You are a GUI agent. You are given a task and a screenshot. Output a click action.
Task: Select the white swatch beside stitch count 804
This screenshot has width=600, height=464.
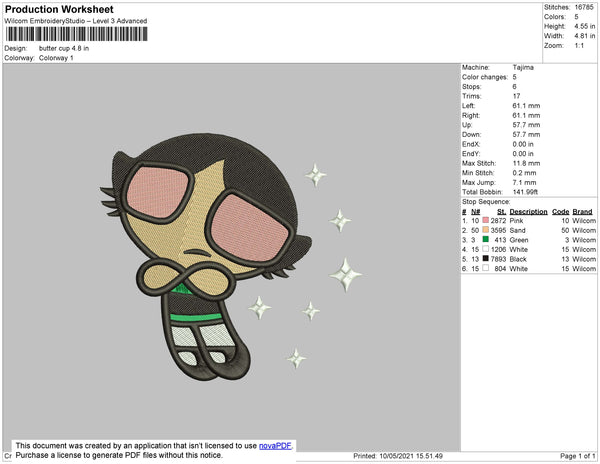[486, 268]
